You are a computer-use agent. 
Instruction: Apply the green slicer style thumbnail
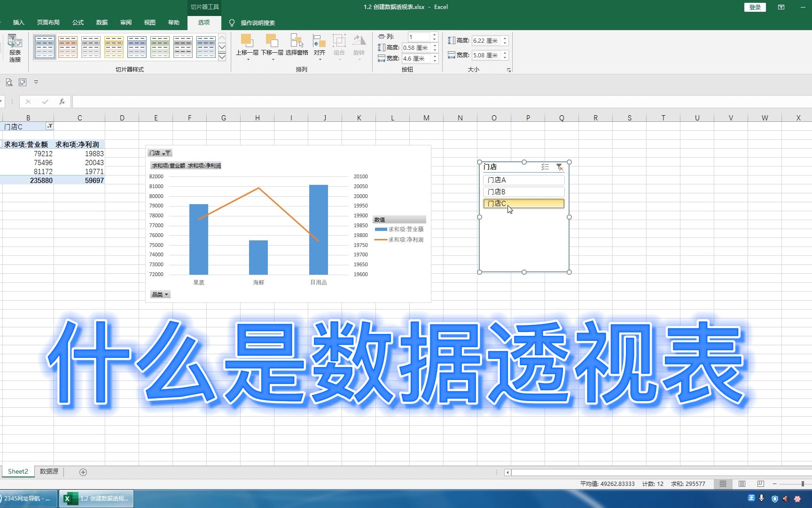pyautogui.click(x=160, y=47)
